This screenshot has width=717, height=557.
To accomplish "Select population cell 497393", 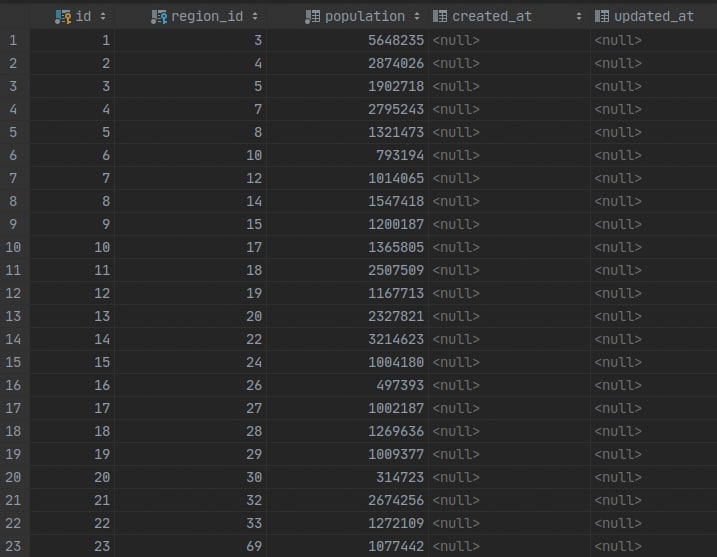I will (348, 385).
